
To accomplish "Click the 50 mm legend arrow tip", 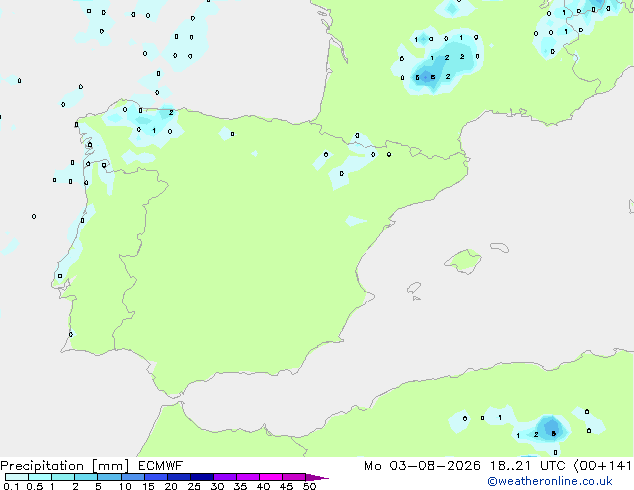I will coord(317,477).
